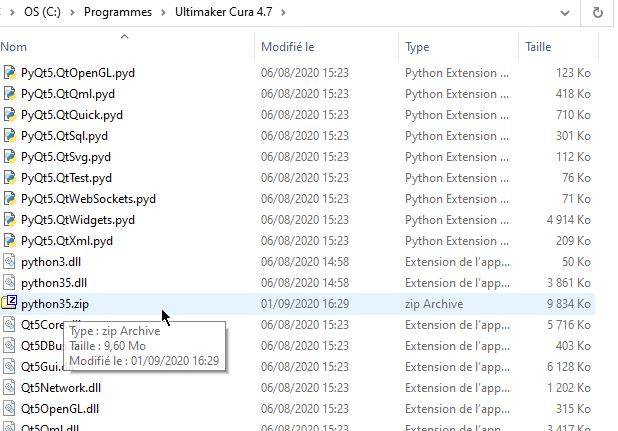Click the modified date of python3.dll

pyautogui.click(x=305, y=262)
